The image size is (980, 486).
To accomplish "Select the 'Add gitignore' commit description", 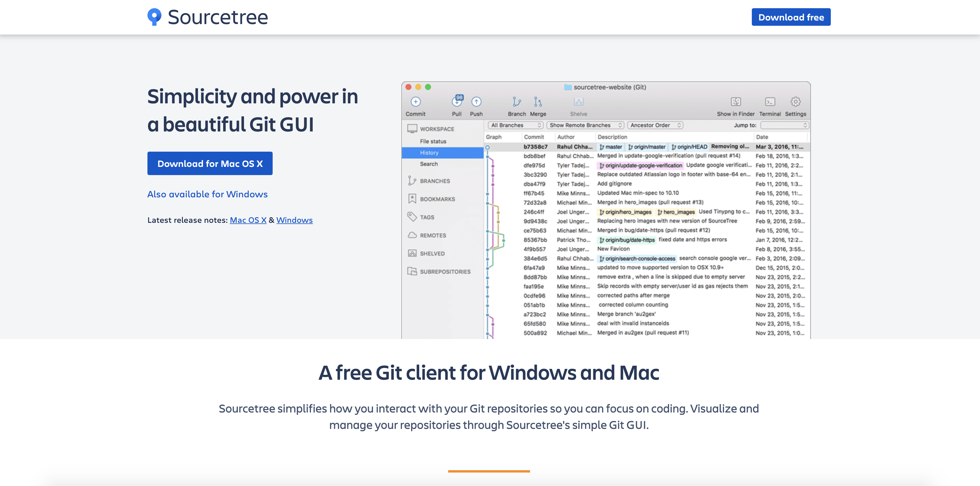I will tap(614, 184).
